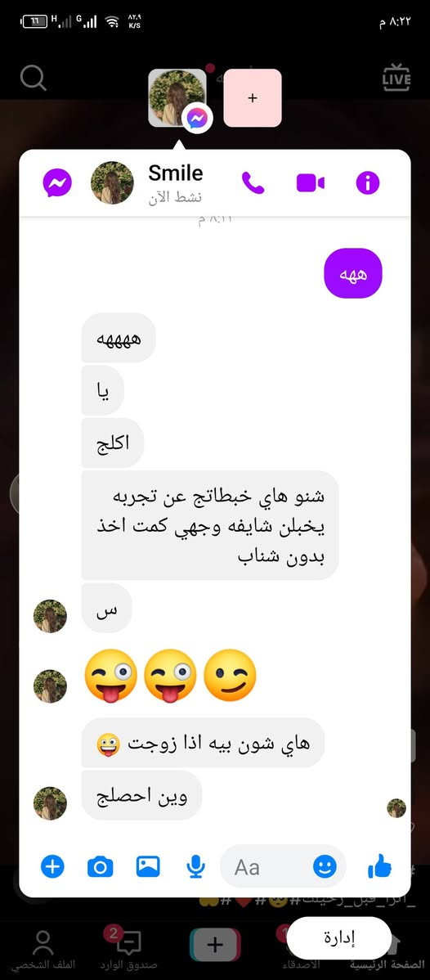Open the camera from message bar

click(100, 867)
